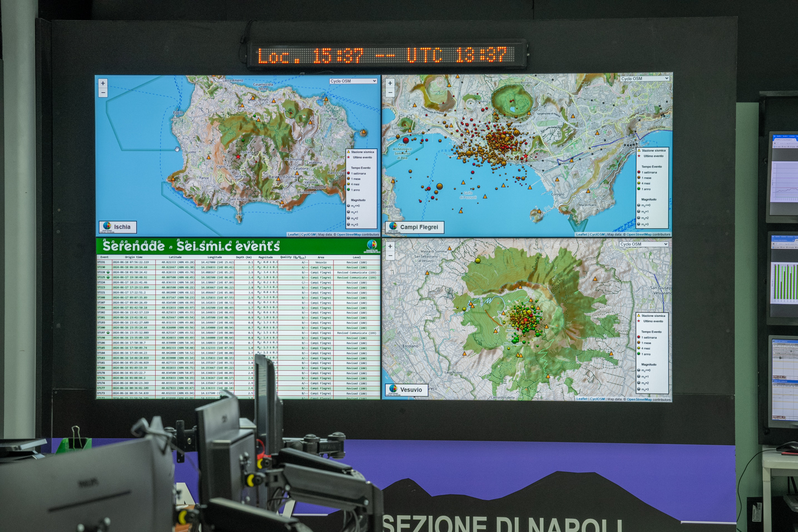Click 'Revised Communicate (199)' for event 37228
This screenshot has height=532, width=798.
356,272
